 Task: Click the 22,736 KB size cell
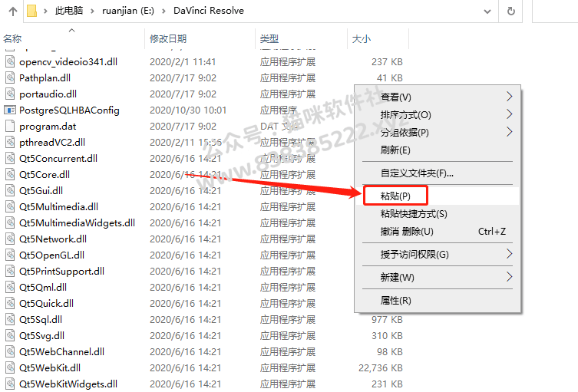coord(381,367)
